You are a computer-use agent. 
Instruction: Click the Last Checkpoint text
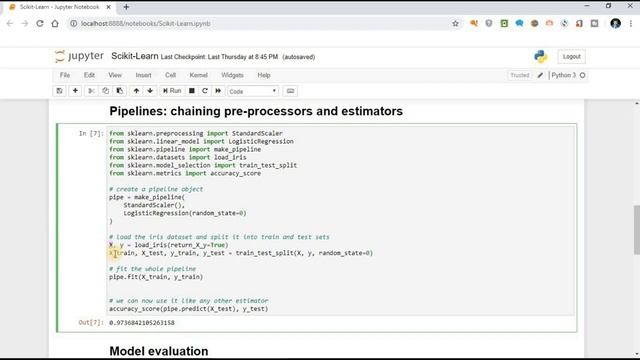(219, 57)
